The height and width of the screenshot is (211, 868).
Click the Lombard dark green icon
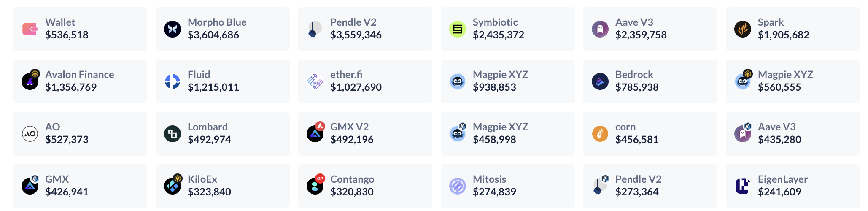pyautogui.click(x=173, y=134)
